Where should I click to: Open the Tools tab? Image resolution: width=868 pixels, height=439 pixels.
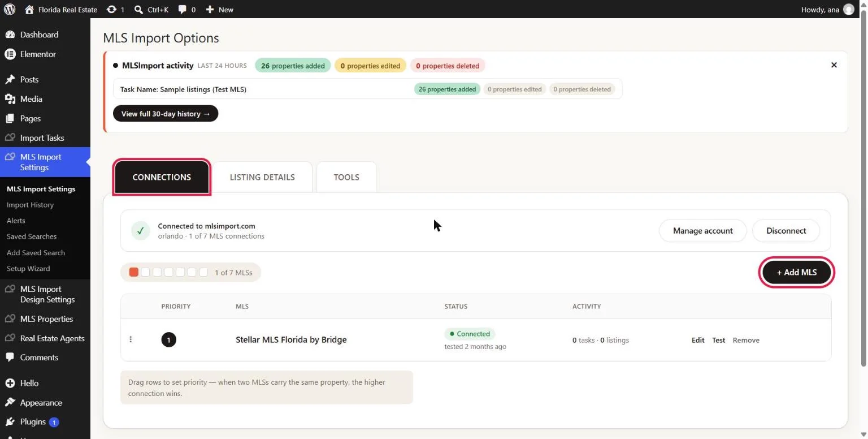(346, 177)
